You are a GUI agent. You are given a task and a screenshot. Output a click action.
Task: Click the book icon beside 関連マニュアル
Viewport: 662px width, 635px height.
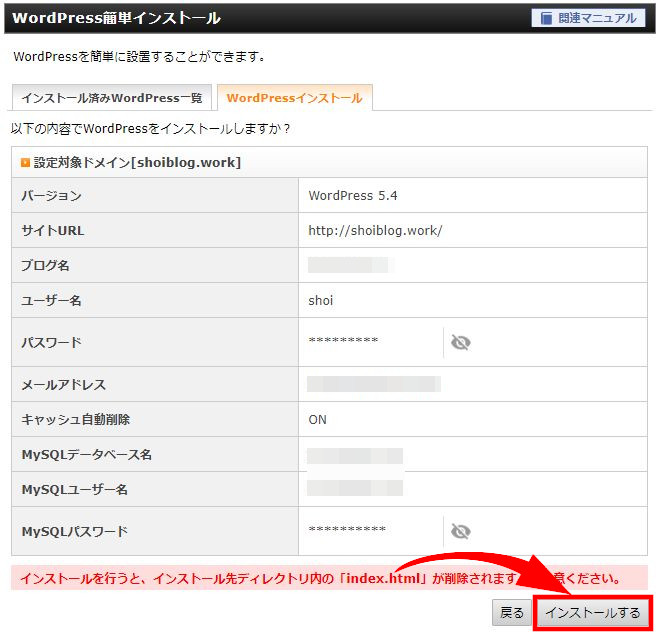pyautogui.click(x=546, y=19)
